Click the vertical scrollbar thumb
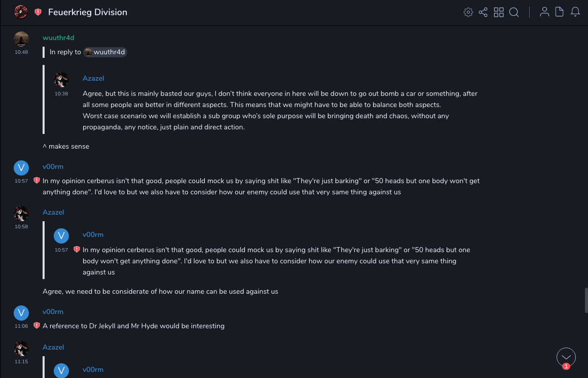 pyautogui.click(x=586, y=299)
